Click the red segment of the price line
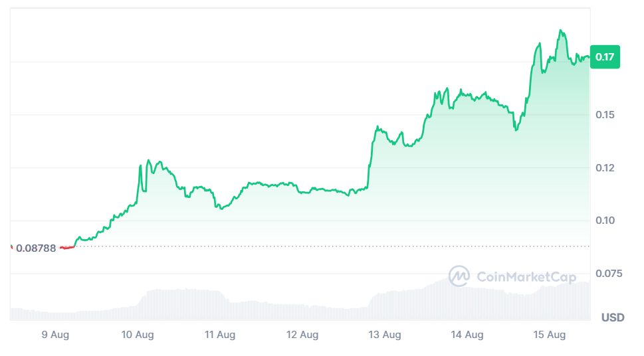 66,247
